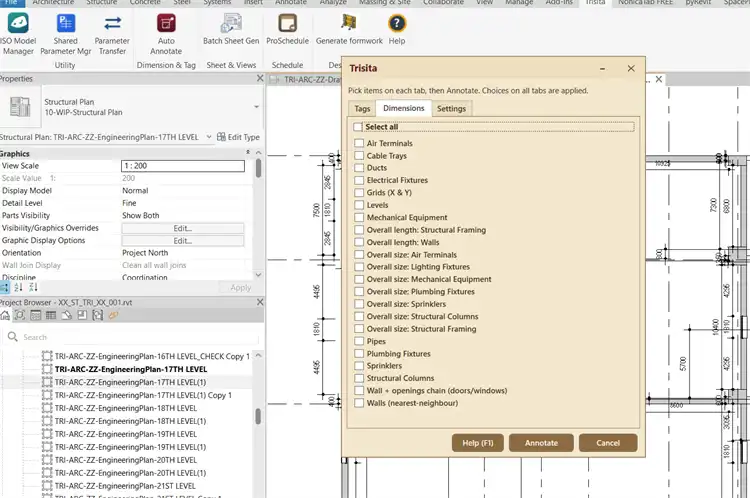The image size is (750, 498).
Task: Launch Shared Parameter Mgr
Action: (x=66, y=33)
